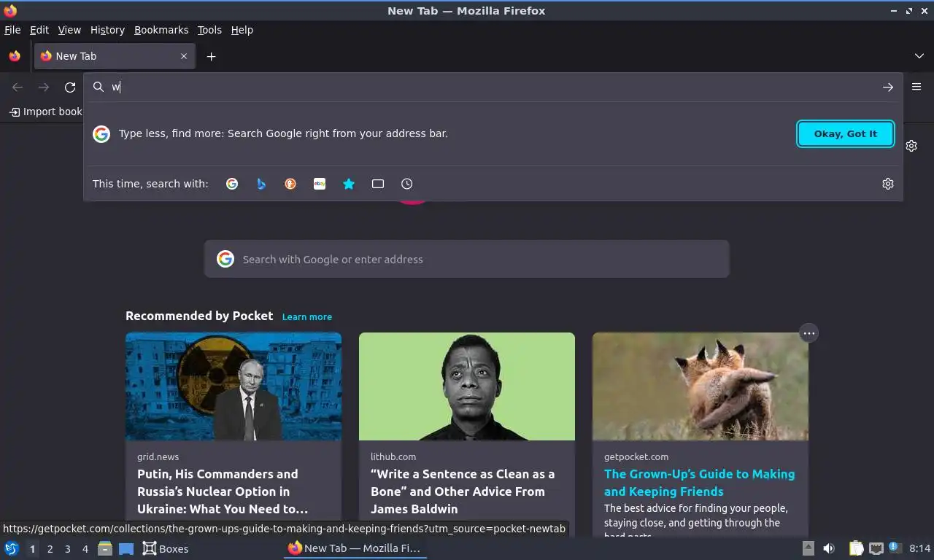The image size is (934, 560).
Task: Open The Grown-Up's Guide to Making Friends
Action: (699, 483)
